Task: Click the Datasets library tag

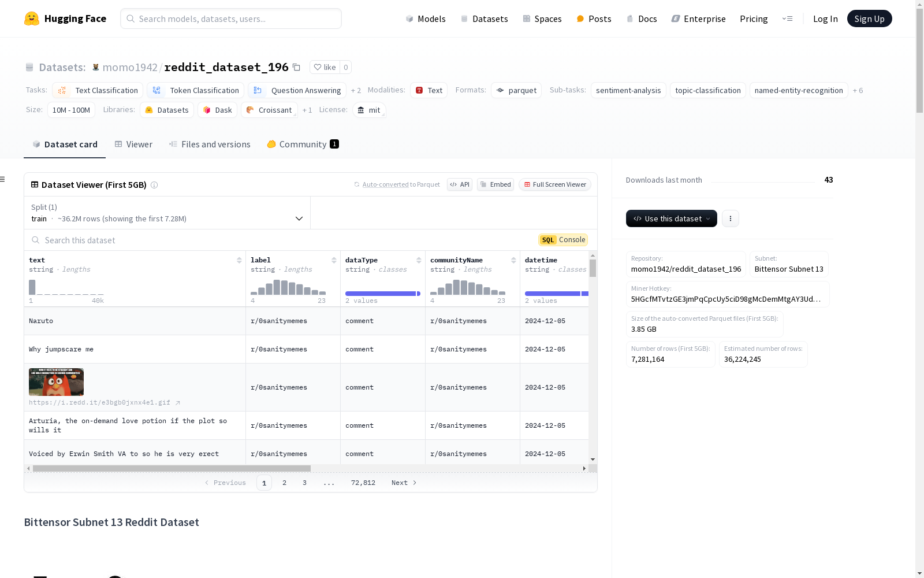Action: [167, 110]
